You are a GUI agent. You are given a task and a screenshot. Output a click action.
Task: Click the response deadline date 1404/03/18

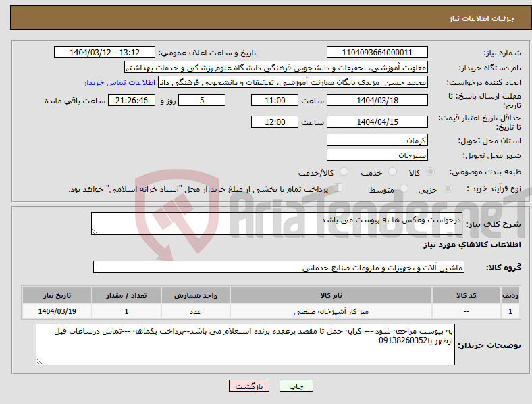[x=377, y=100]
